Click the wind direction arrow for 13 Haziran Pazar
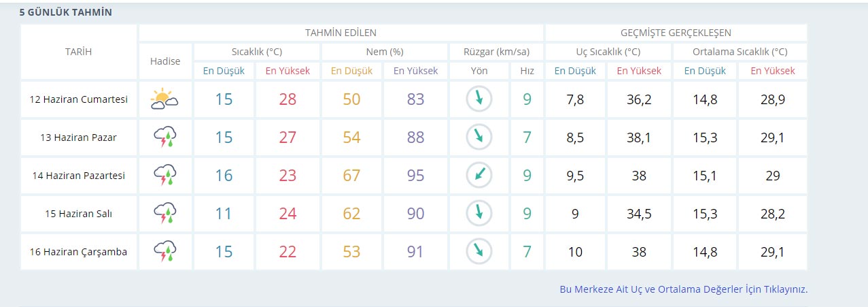 (x=479, y=138)
